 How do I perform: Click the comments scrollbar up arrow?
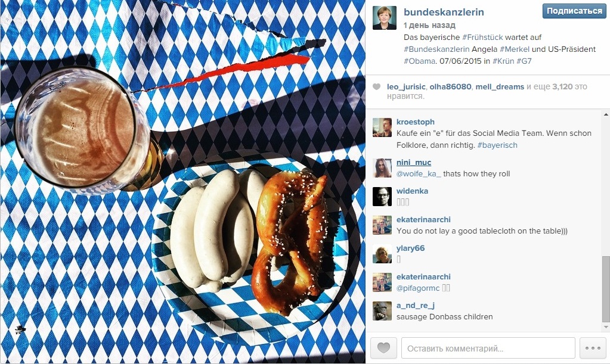point(606,114)
